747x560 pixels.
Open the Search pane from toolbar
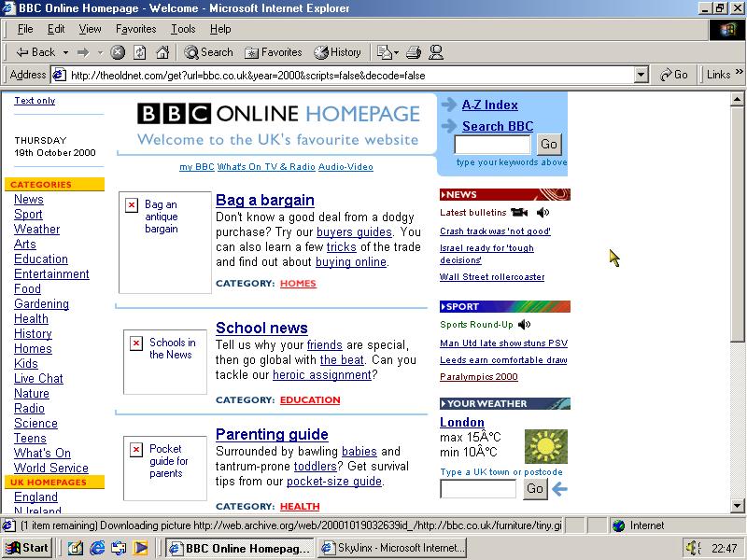[x=208, y=52]
